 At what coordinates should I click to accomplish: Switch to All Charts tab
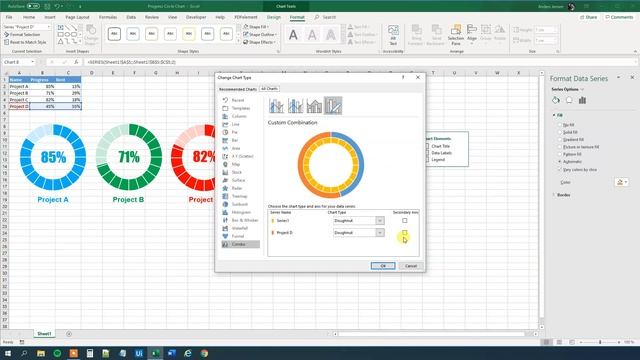click(x=269, y=89)
